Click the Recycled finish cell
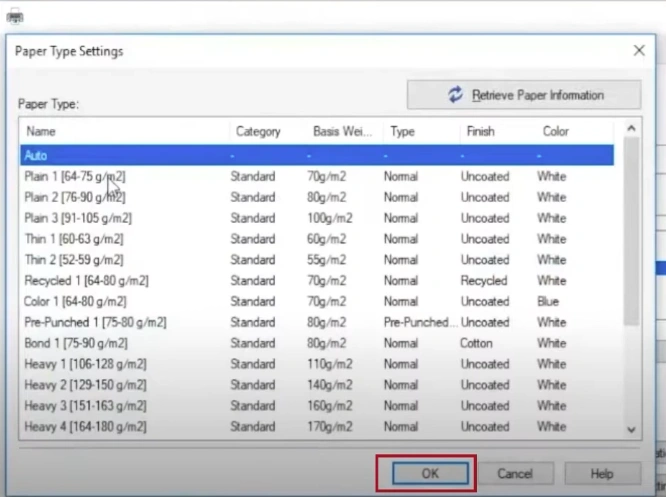This screenshot has height=497, width=666. pos(484,281)
